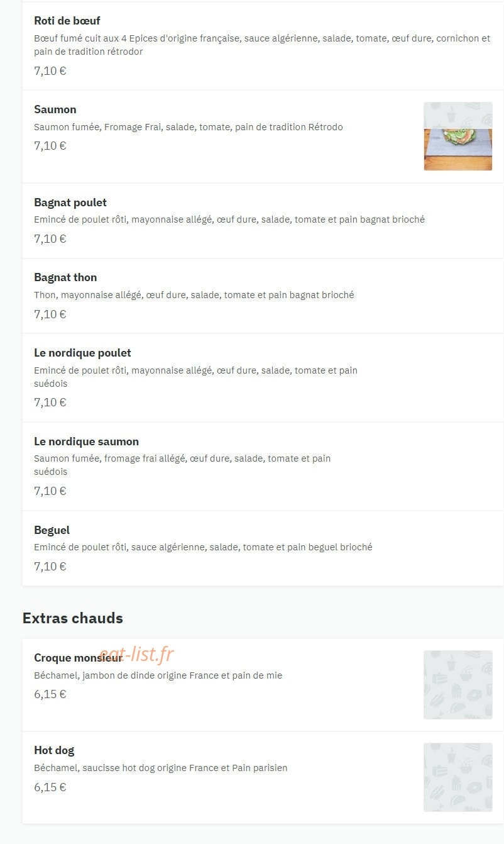Open the Hot dog placeholder image

[x=457, y=777]
